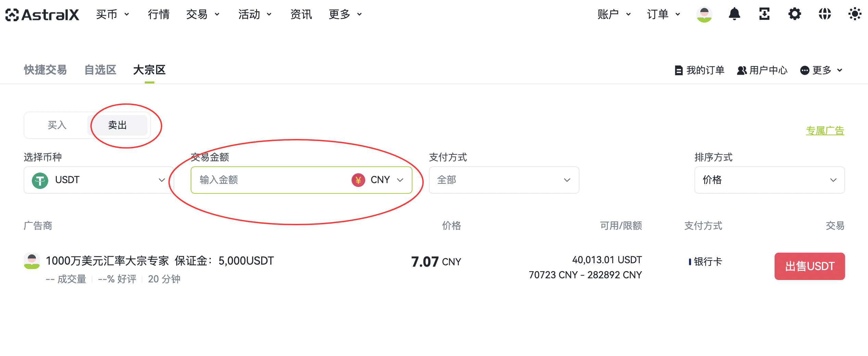Switch to the 买入 toggle

[57, 125]
